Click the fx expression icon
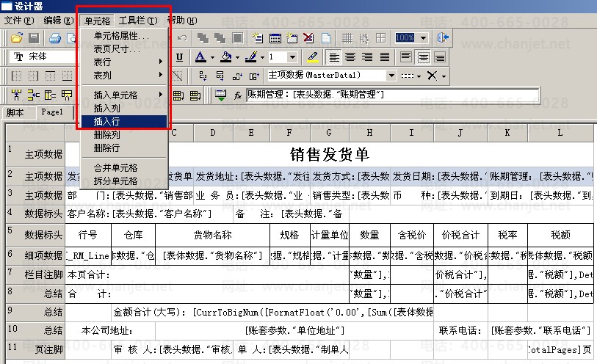 pos(238,95)
